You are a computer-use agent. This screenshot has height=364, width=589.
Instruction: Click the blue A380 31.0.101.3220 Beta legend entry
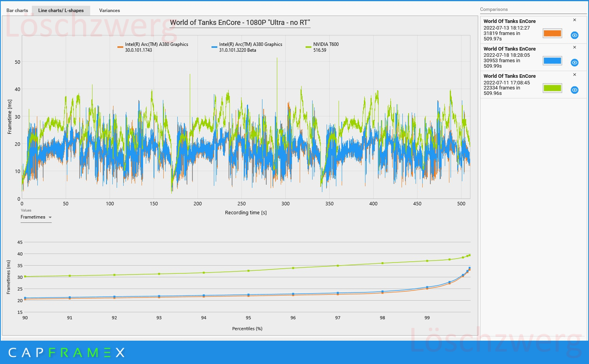(x=247, y=47)
